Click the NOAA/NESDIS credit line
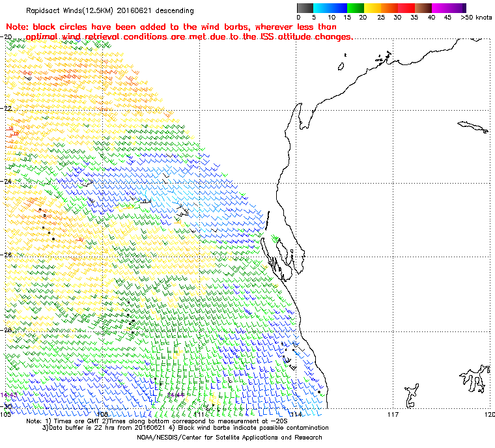Viewport: 495px width, 448px height. (x=229, y=438)
